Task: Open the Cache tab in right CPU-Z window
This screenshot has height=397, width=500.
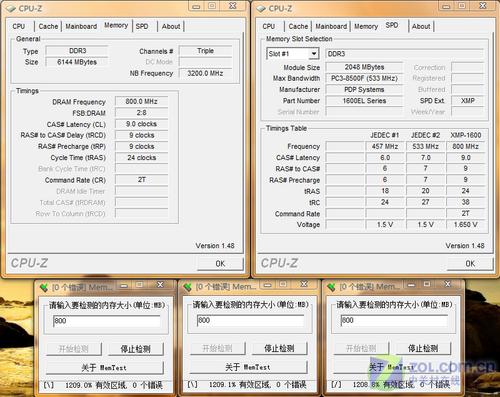Action: pyautogui.click(x=298, y=26)
